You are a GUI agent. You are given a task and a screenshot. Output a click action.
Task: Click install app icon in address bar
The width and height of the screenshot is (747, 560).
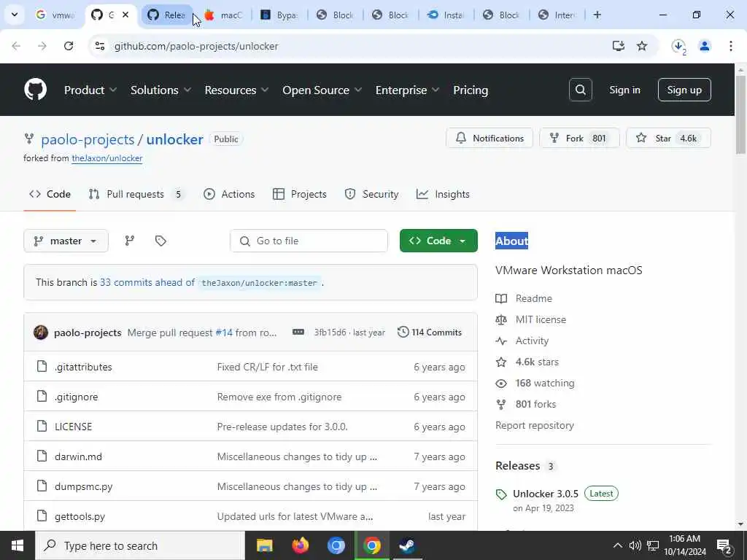tap(618, 46)
